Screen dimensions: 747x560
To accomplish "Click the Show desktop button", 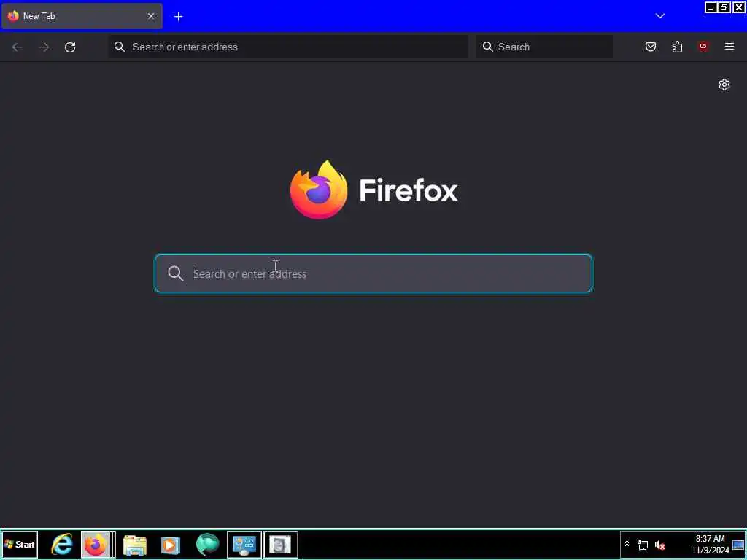I will pos(738,545).
